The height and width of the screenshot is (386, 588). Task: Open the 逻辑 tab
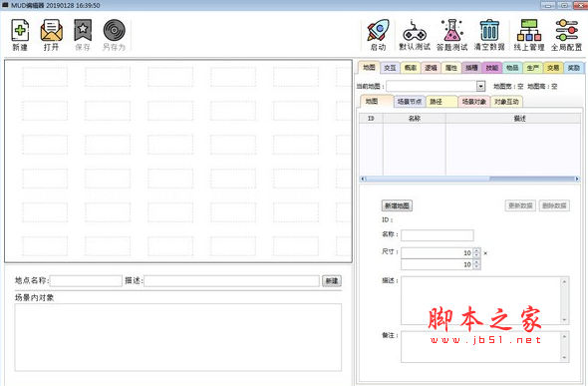(431, 68)
